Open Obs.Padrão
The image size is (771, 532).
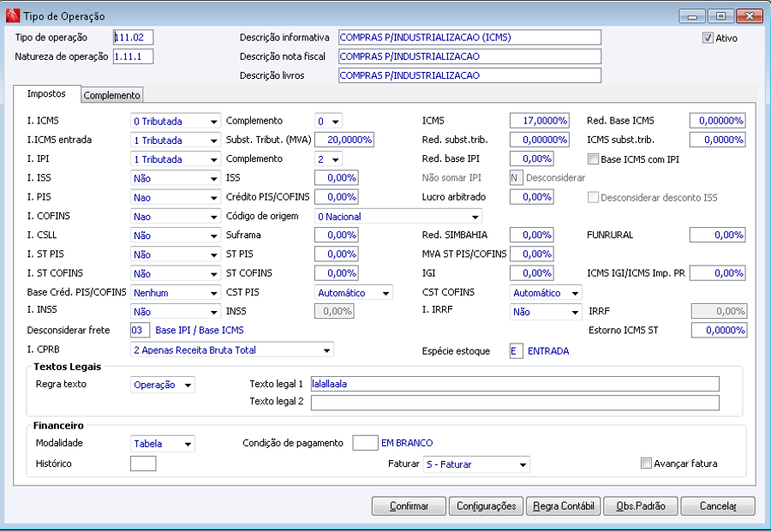click(641, 506)
